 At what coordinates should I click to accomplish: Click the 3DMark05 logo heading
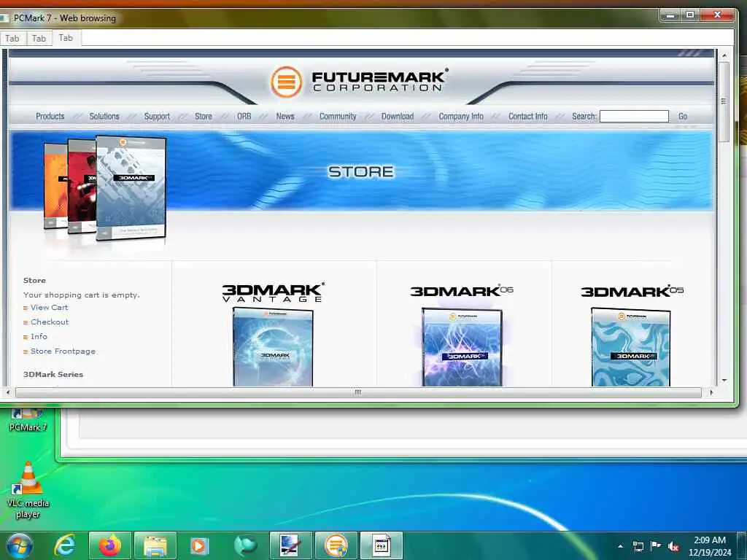click(x=632, y=291)
